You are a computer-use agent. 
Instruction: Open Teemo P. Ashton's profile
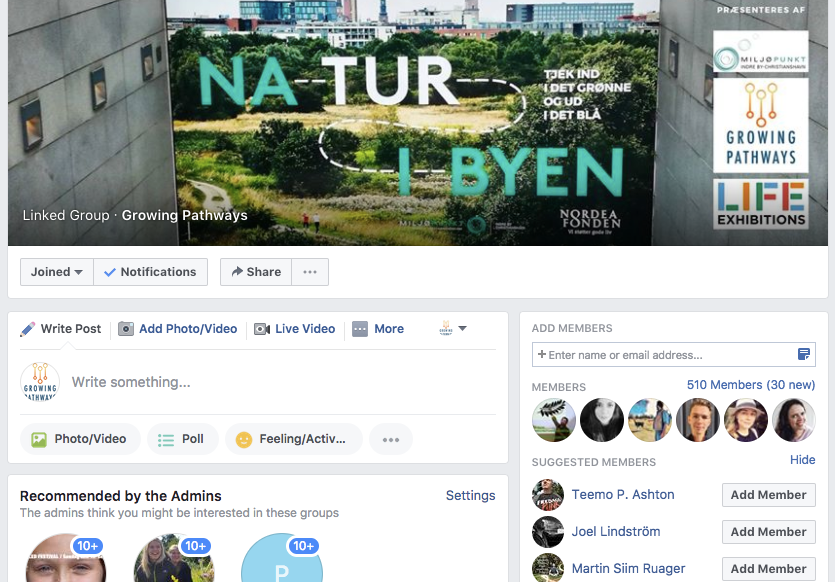click(623, 495)
